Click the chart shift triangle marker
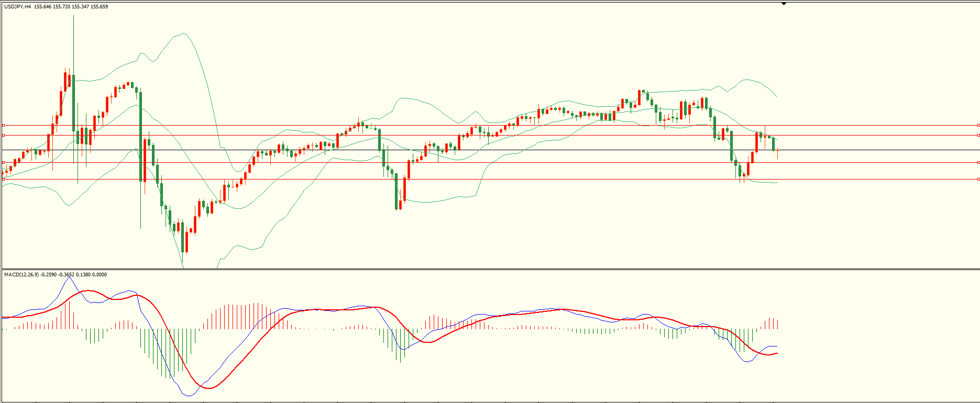The height and width of the screenshot is (403, 980). [x=784, y=4]
